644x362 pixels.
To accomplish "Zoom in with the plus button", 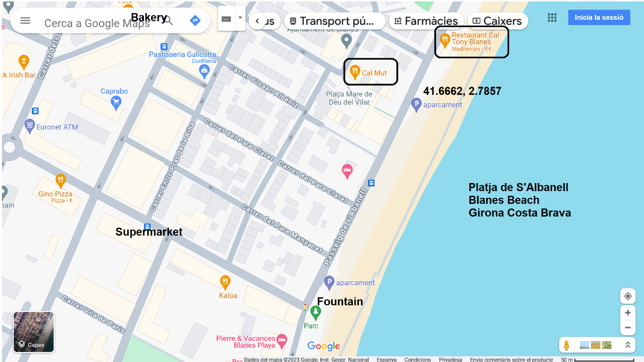I will 627,313.
